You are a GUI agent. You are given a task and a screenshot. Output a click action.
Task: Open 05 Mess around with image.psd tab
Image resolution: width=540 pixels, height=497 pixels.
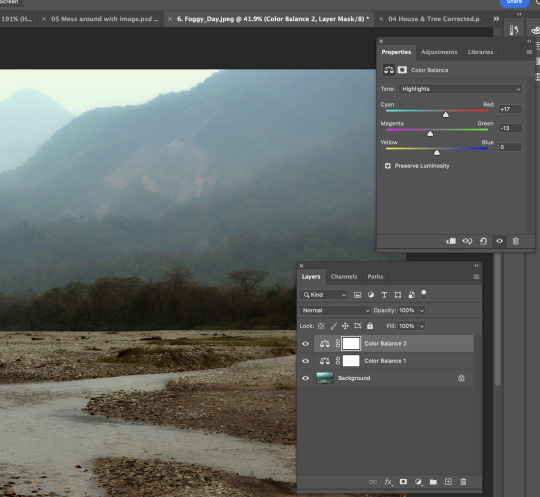coord(105,19)
